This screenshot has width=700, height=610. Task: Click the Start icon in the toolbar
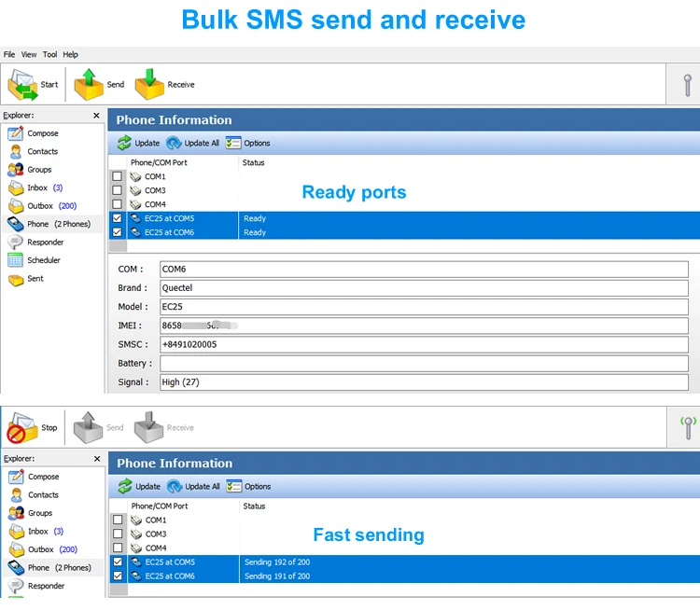(22, 85)
